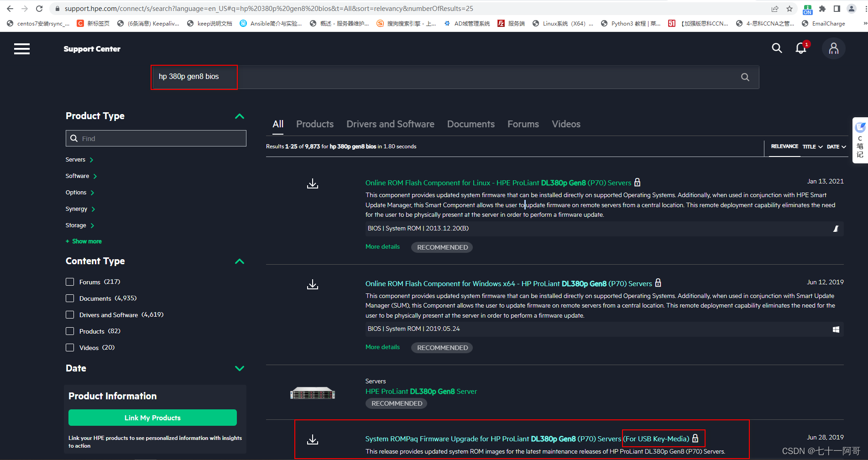Collapse the Content Type section
Viewport: 868px width, 460px height.
tap(240, 261)
